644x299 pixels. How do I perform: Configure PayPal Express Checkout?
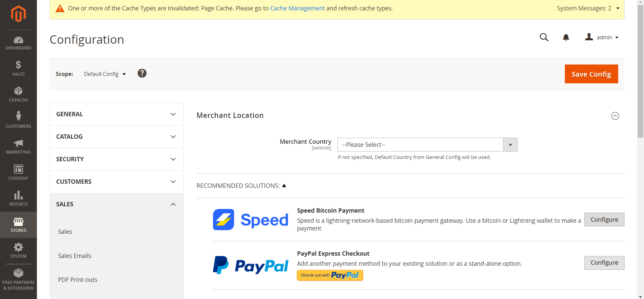click(x=604, y=263)
